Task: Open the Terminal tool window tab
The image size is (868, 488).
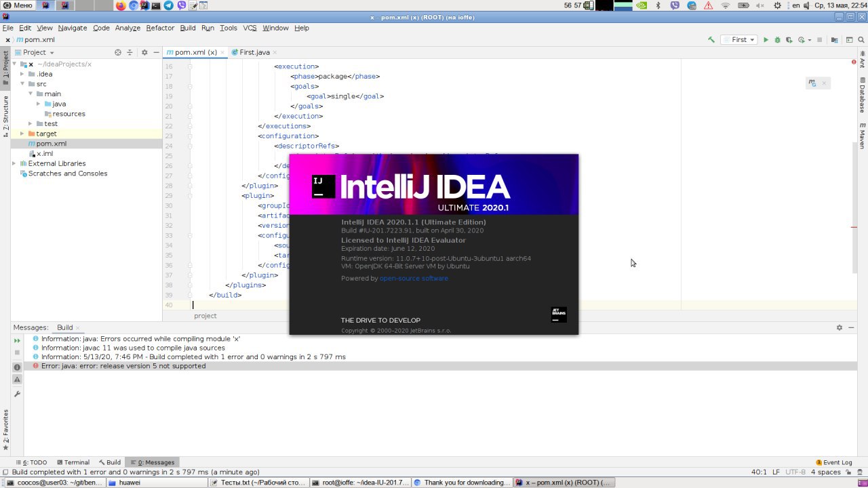Action: point(73,462)
